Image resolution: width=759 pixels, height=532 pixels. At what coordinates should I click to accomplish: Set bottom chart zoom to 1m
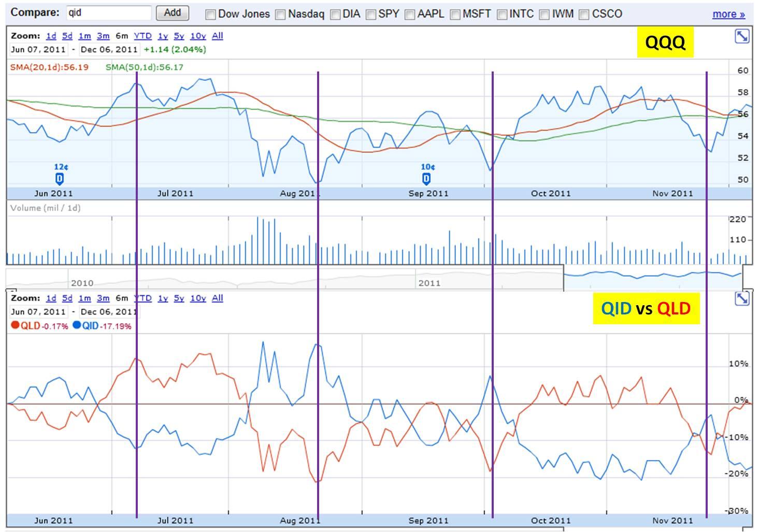[84, 298]
